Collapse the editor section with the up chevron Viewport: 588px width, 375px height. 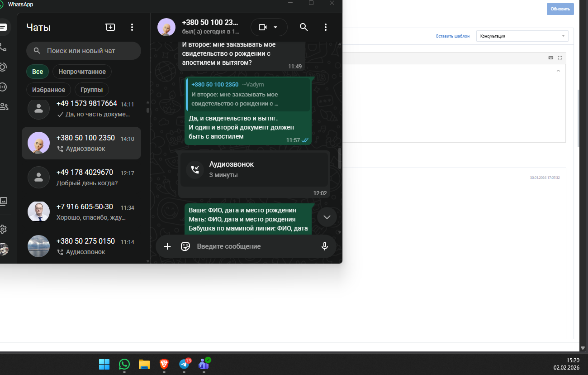(x=558, y=71)
